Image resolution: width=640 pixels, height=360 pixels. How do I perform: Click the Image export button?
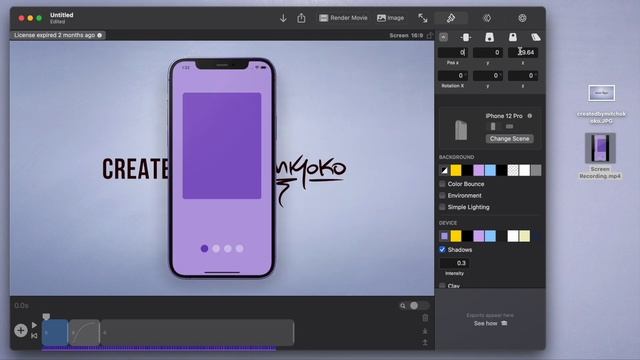(391, 18)
